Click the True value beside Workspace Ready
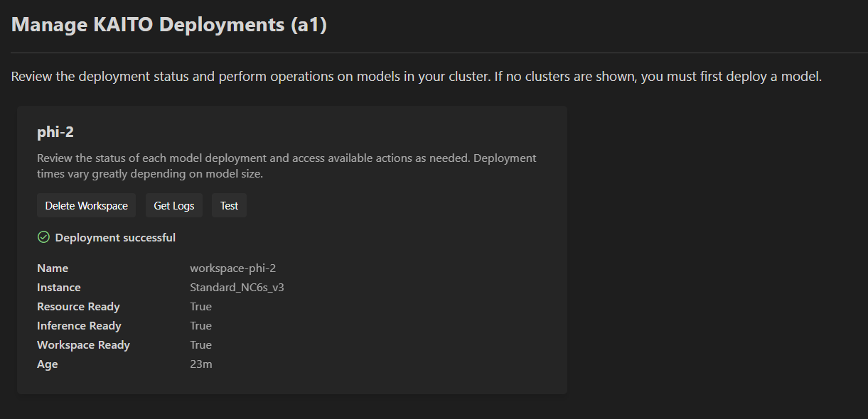This screenshot has height=419, width=868. [x=201, y=345]
